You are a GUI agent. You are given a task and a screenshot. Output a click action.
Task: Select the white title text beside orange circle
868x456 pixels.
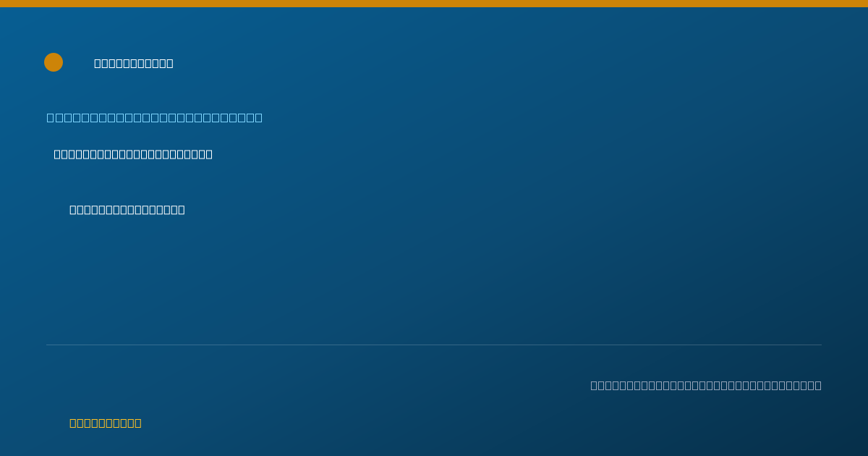click(x=134, y=63)
